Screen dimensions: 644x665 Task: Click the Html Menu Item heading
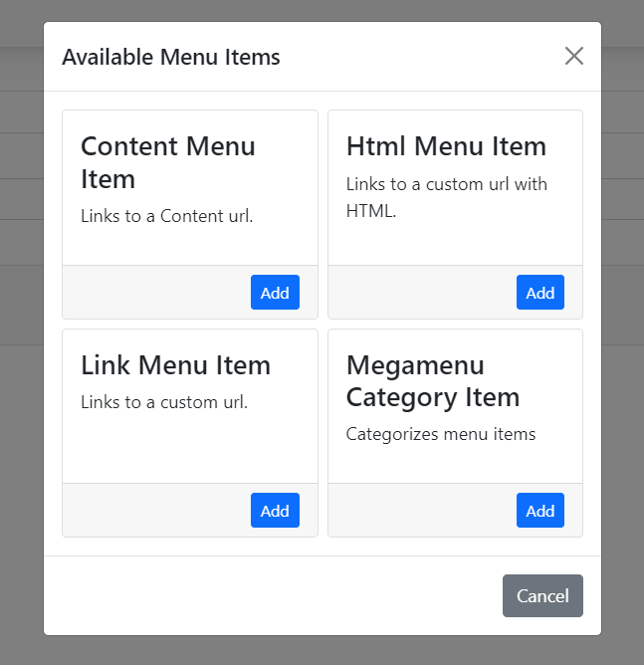[x=446, y=146]
